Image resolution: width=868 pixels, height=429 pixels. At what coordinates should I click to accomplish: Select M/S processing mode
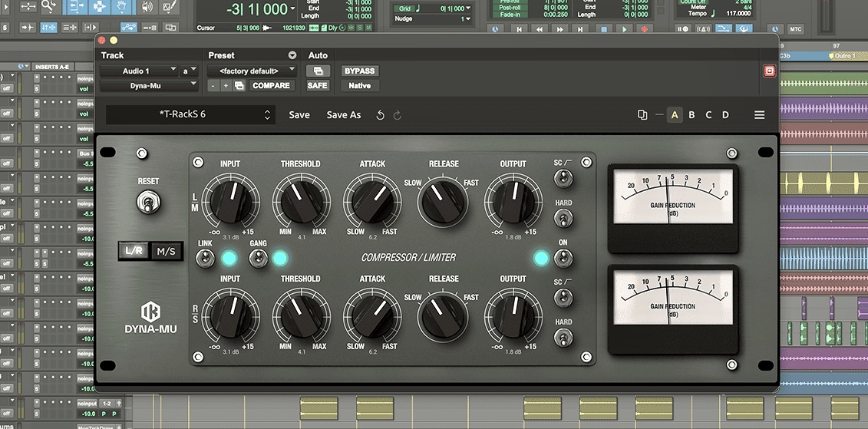pyautogui.click(x=166, y=251)
